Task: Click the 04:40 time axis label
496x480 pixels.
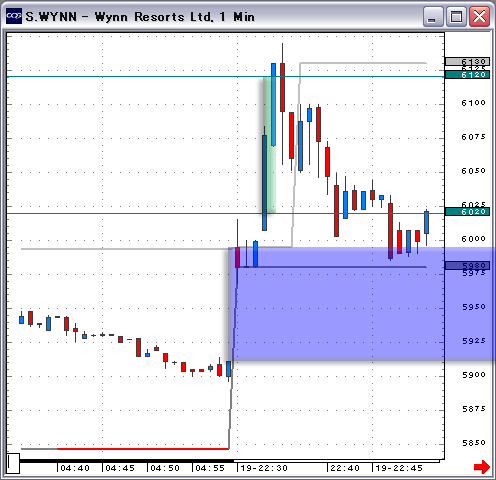Action: click(x=75, y=468)
